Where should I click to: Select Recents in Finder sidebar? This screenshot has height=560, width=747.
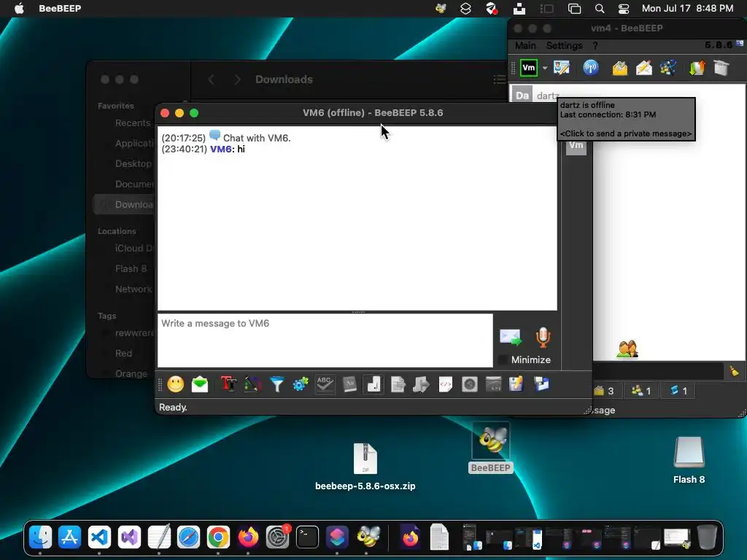tap(133, 122)
